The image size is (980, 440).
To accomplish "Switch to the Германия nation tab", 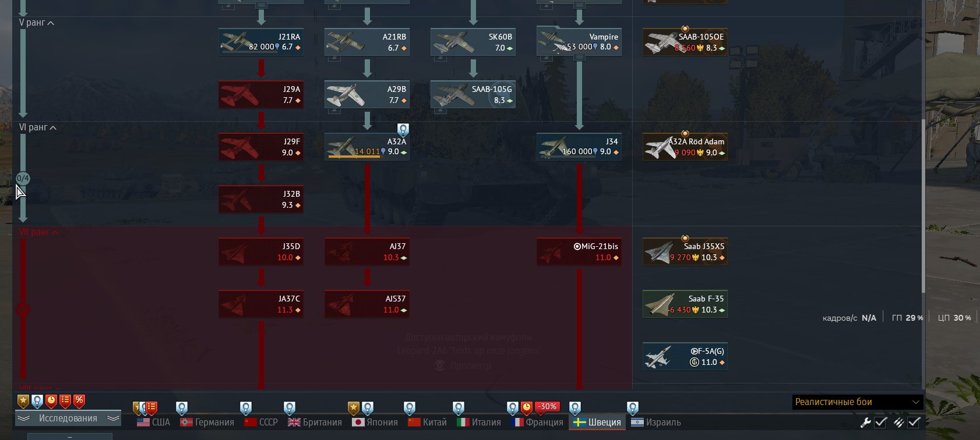I will pos(207,423).
